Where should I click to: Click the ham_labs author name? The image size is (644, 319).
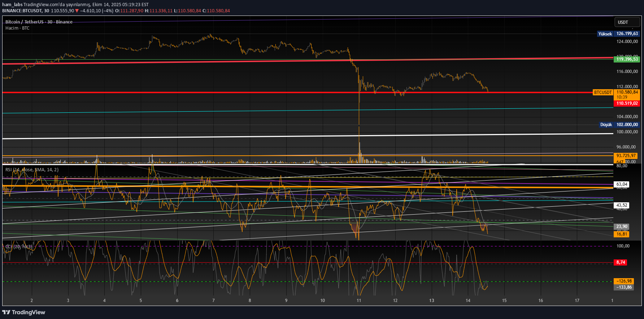point(12,5)
